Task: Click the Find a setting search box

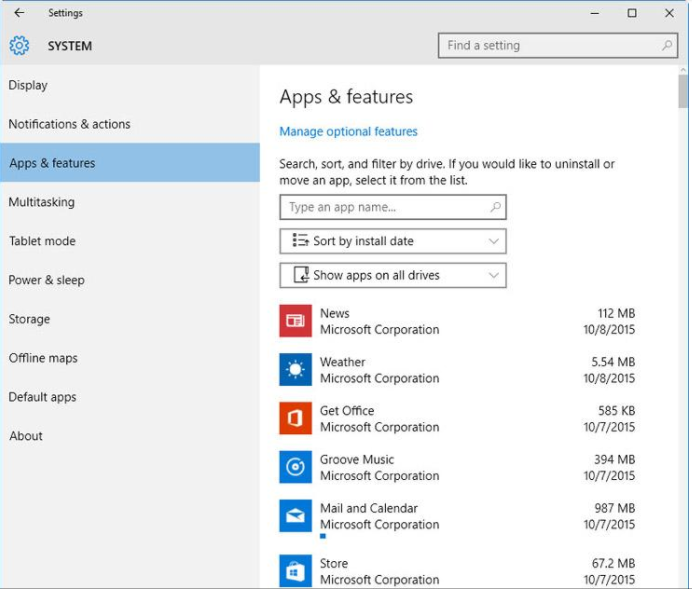Action: click(558, 45)
